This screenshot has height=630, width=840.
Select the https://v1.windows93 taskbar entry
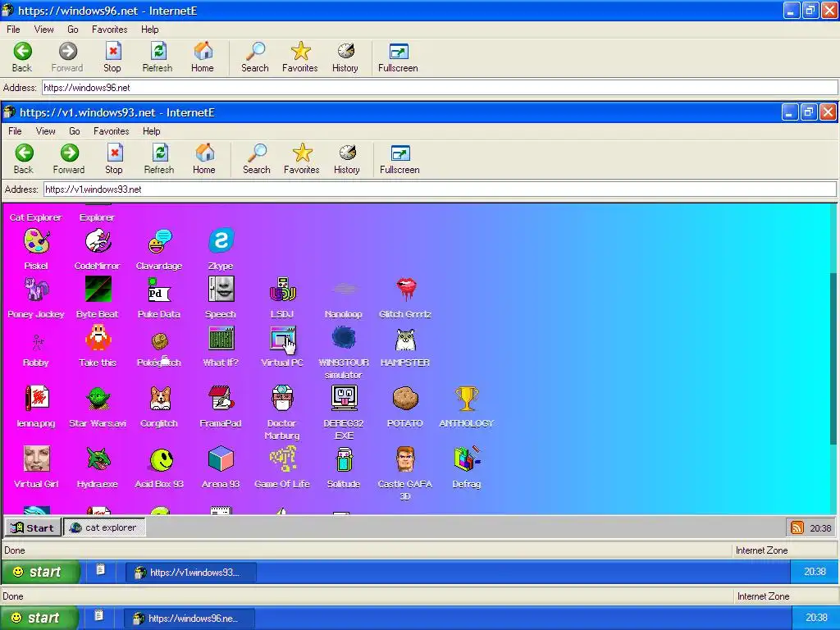(x=190, y=573)
